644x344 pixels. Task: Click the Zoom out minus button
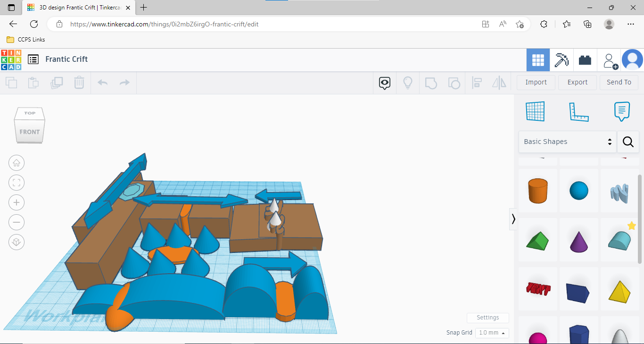point(17,222)
